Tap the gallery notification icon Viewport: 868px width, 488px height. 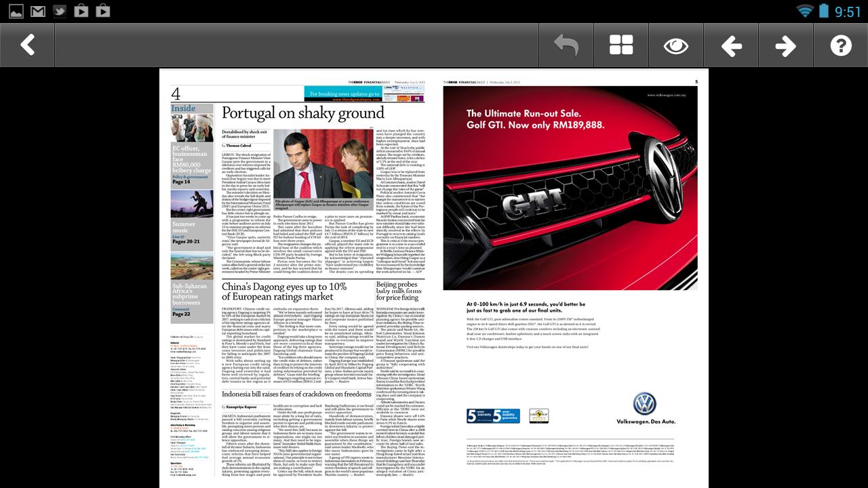[16, 10]
